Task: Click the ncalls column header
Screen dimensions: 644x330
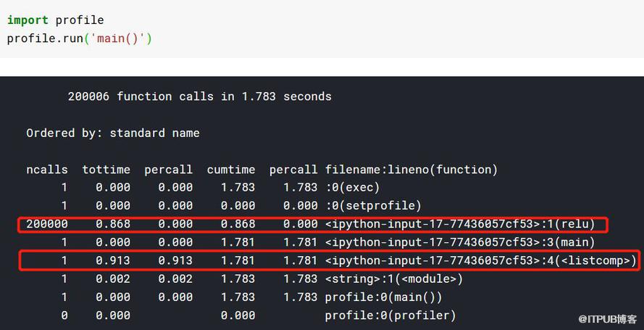Action: (47, 170)
